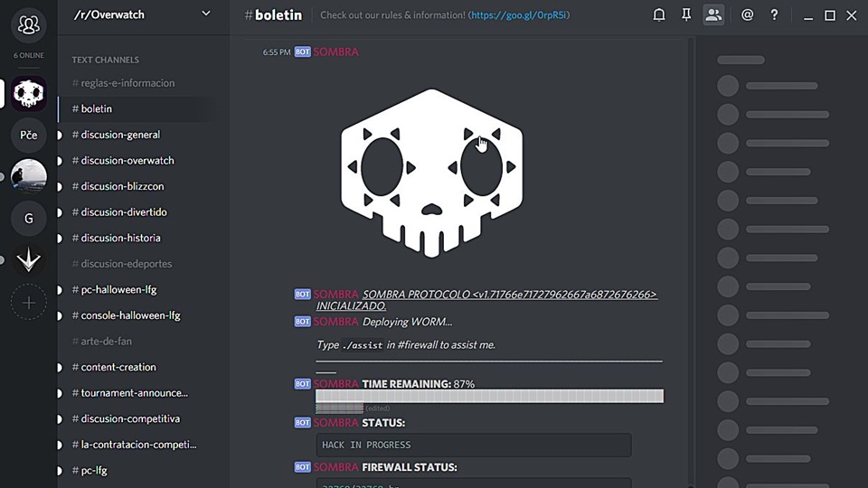Expand the /r/Overwatch server dropdown
This screenshot has width=868, height=488.
coord(206,14)
